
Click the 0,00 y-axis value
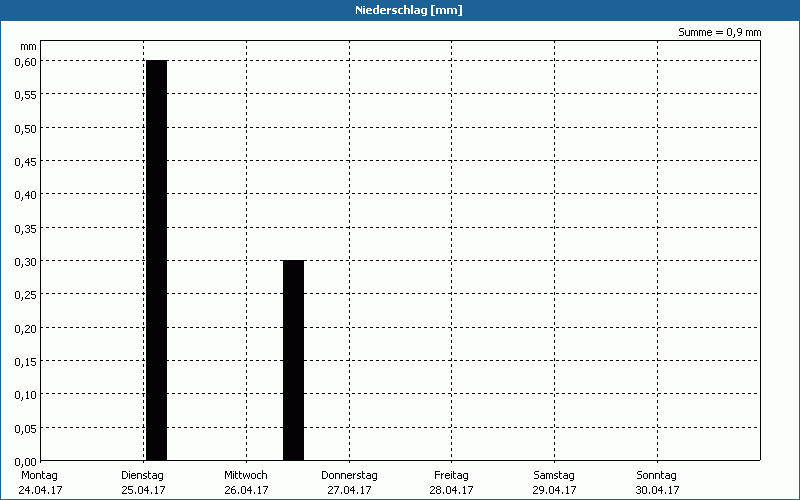(26, 462)
